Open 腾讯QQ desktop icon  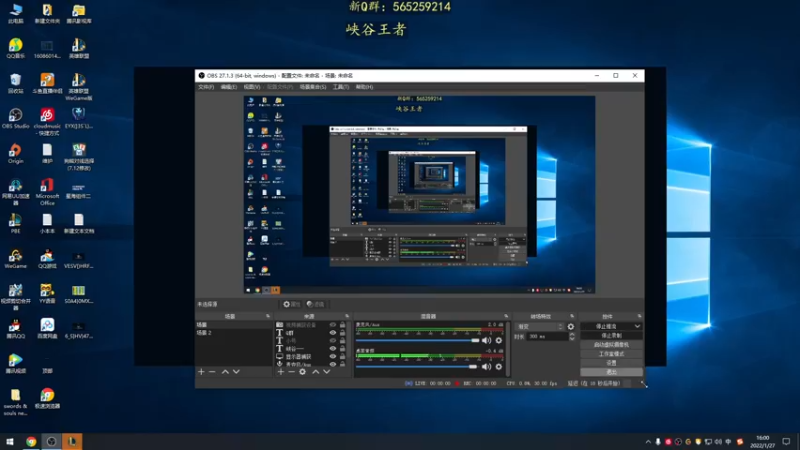click(15, 329)
